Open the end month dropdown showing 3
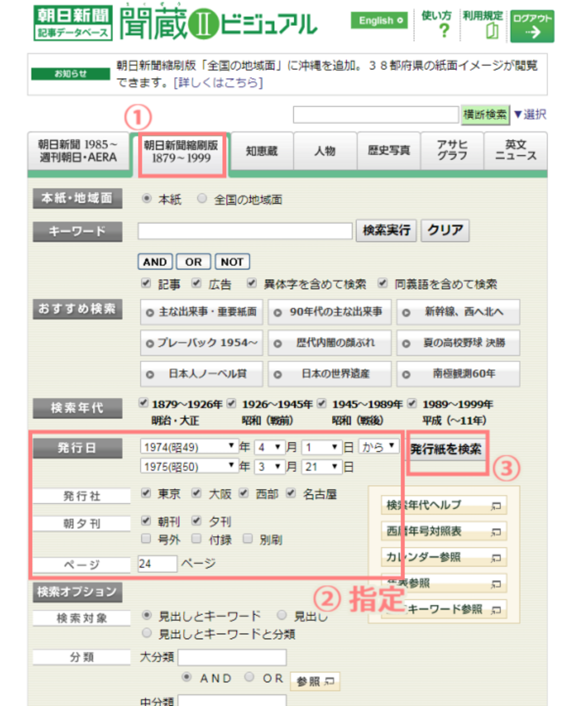Image resolution: width=588 pixels, height=706 pixels. 270,467
